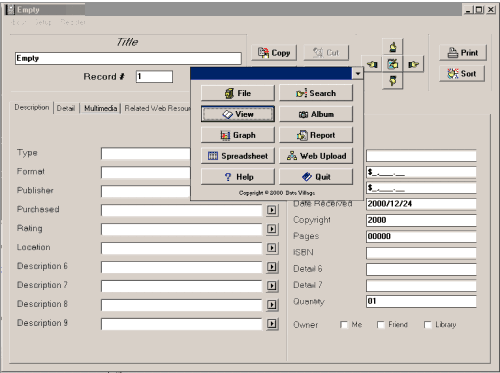Open the File button in popup menu
This screenshot has height=373, width=500.
(x=238, y=93)
